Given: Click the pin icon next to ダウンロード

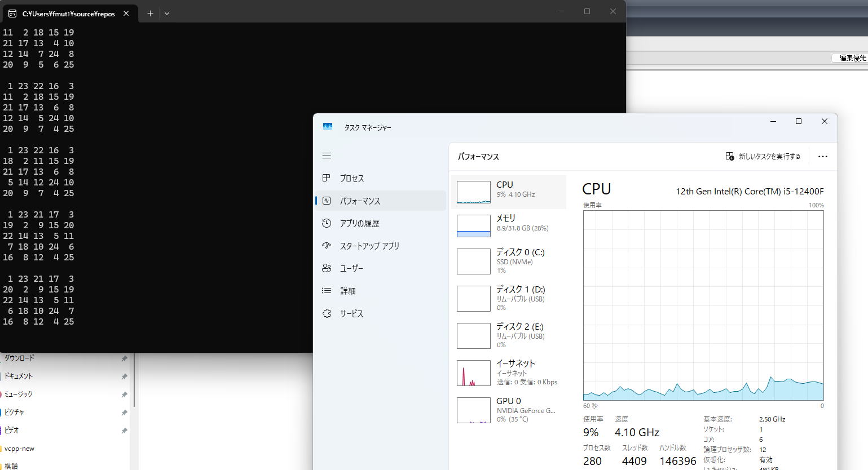Looking at the screenshot, I should click(124, 358).
